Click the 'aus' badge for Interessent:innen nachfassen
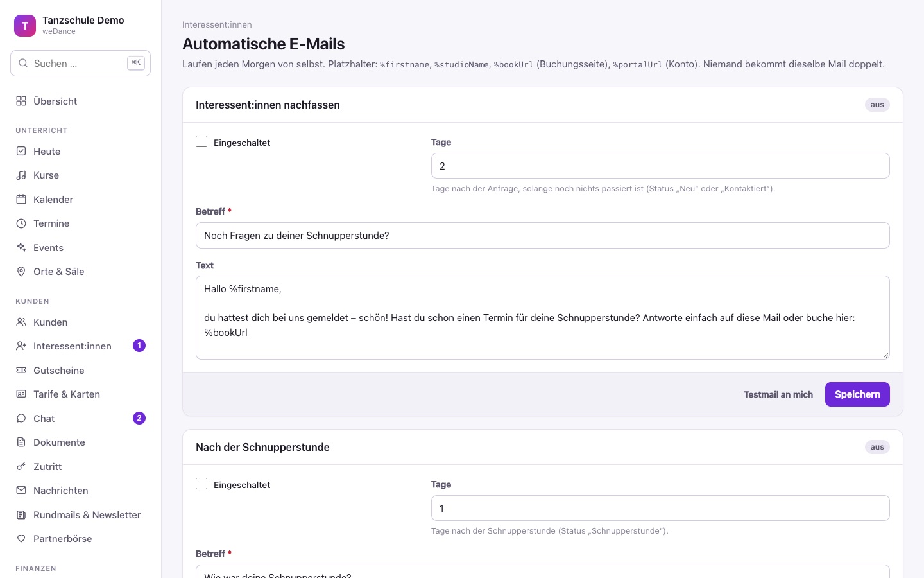Screen dimensions: 924x578 (877, 105)
